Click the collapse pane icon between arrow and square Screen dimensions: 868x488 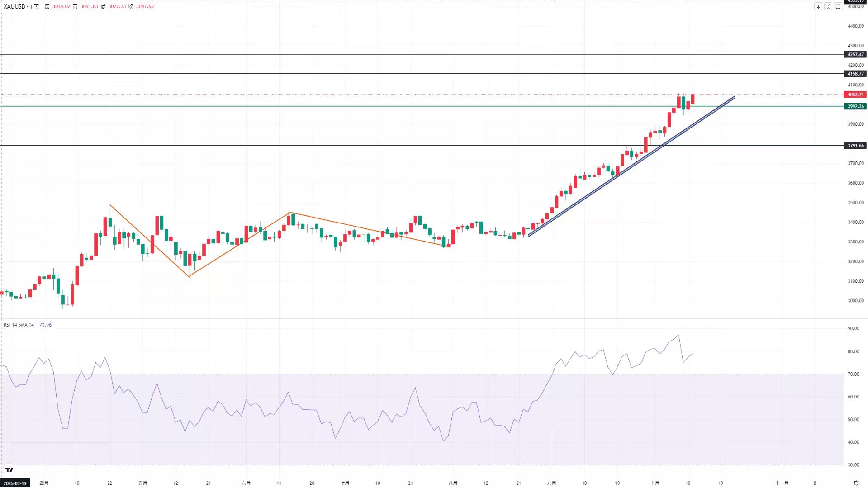[828, 7]
